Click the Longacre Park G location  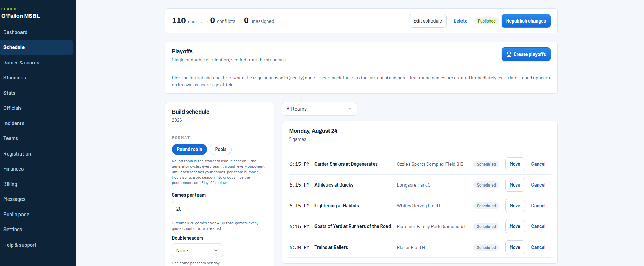click(x=414, y=185)
